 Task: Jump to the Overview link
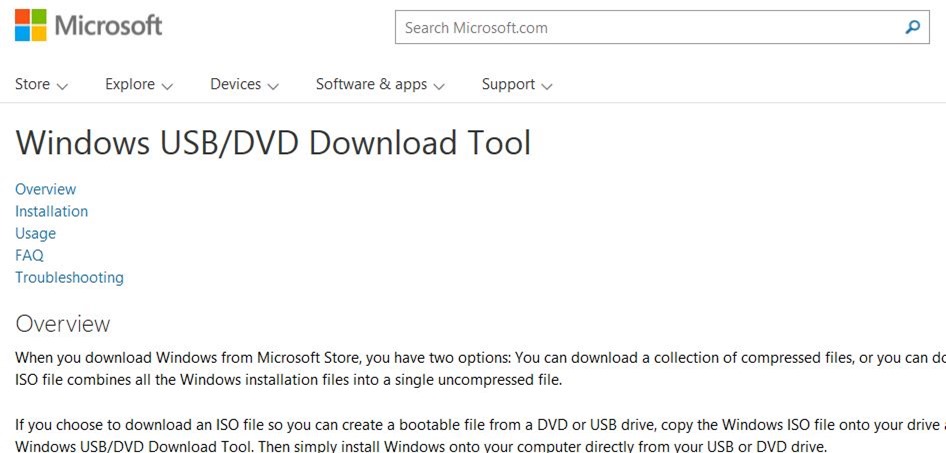(x=45, y=189)
